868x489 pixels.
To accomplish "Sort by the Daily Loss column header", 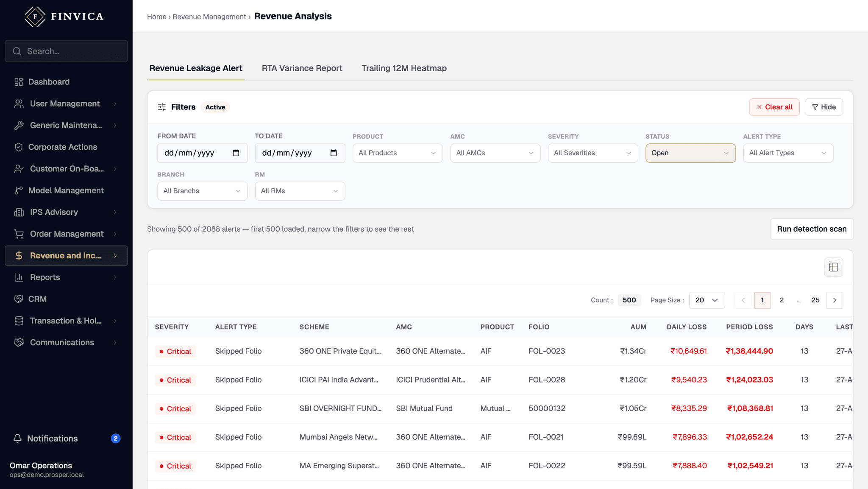I will [x=687, y=327].
